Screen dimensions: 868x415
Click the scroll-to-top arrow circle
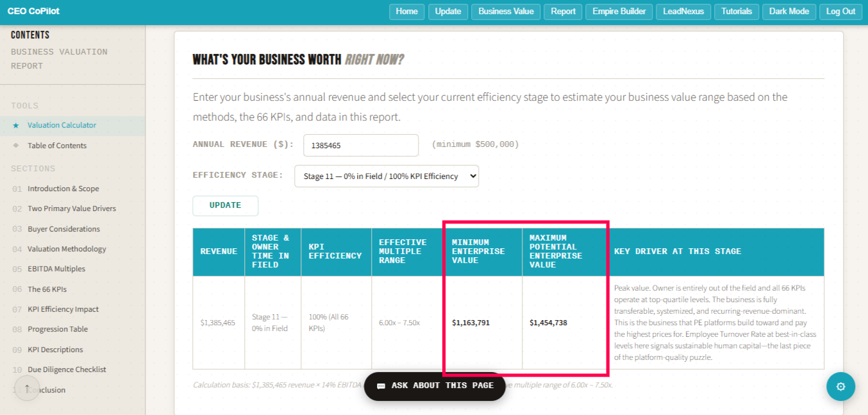tap(27, 388)
